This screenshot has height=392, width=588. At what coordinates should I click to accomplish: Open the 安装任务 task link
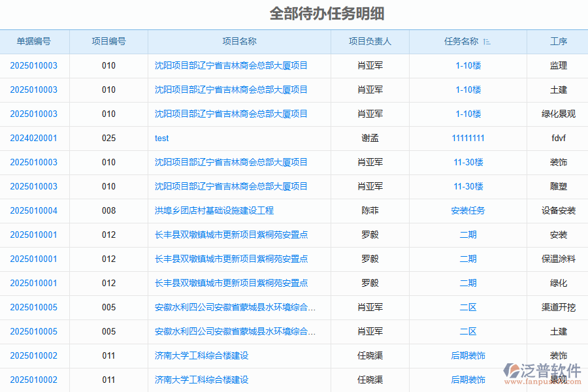tap(468, 210)
